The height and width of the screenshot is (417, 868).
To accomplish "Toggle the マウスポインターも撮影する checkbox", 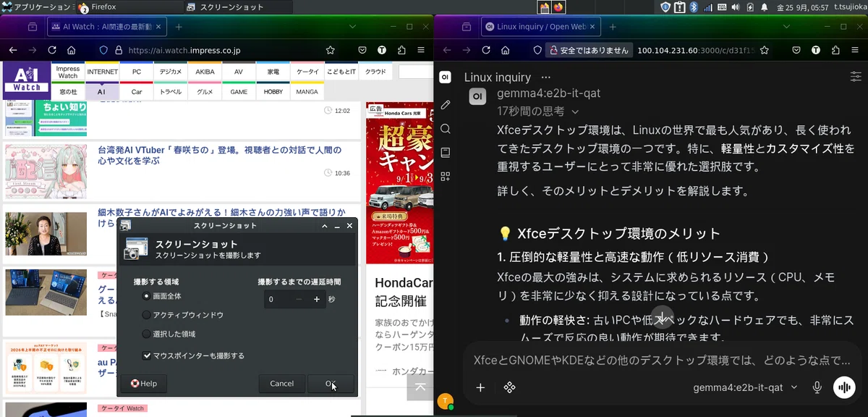I will 147,355.
